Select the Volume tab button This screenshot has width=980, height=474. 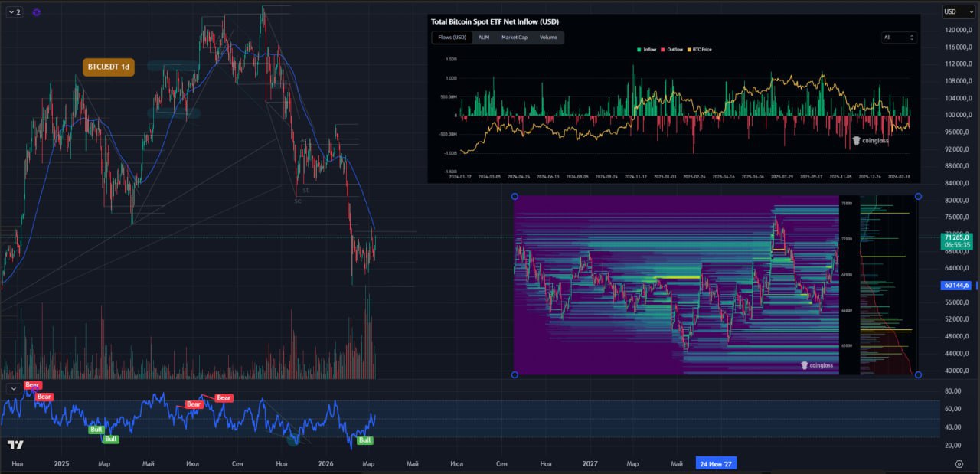pos(548,37)
